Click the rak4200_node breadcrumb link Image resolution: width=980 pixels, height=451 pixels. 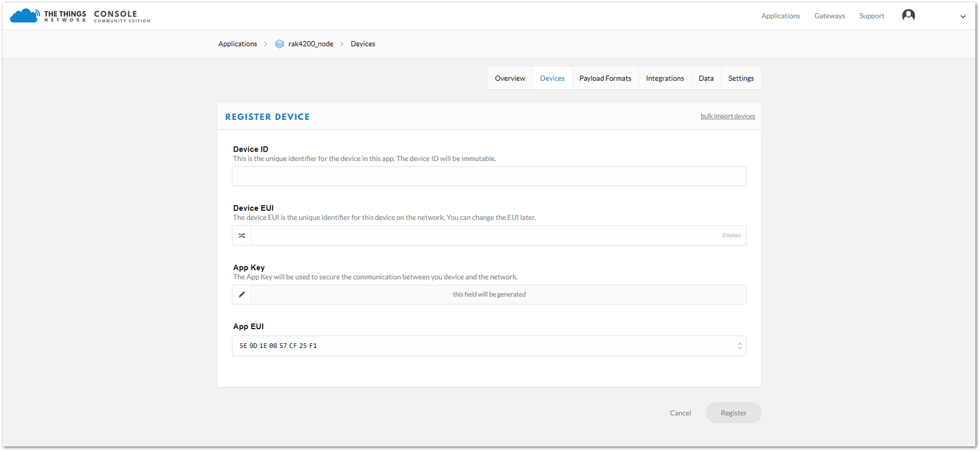coord(310,44)
